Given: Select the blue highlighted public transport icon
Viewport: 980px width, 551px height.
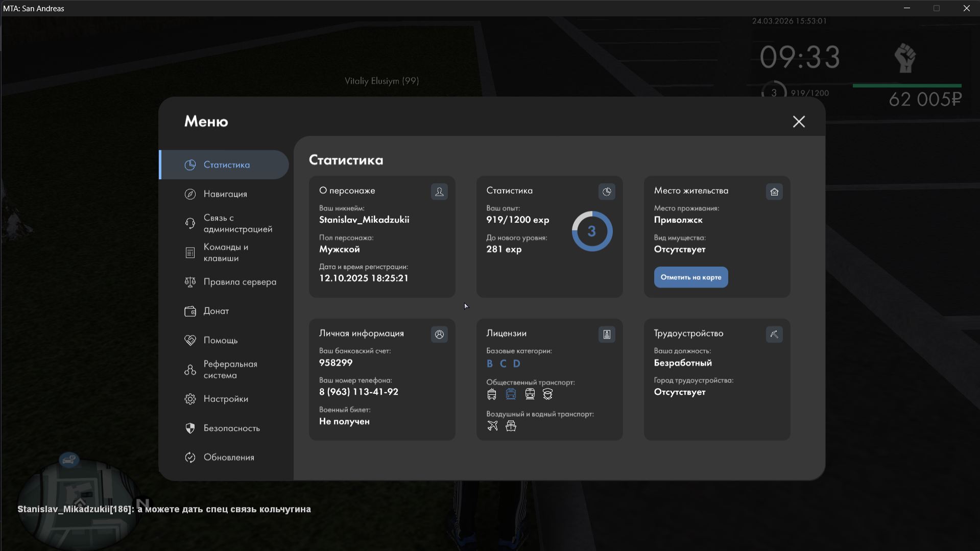Looking at the screenshot, I should [x=511, y=394].
